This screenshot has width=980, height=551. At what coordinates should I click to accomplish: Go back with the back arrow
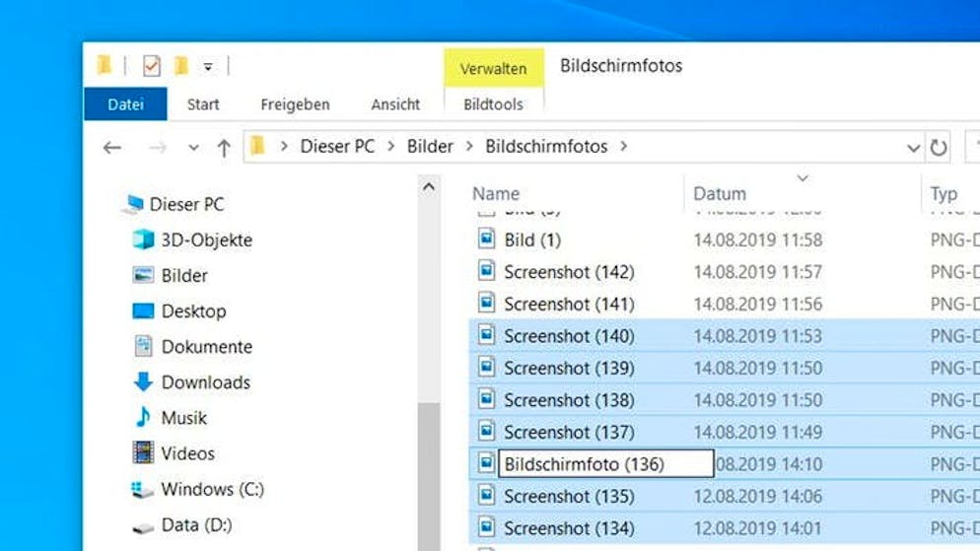point(111,148)
